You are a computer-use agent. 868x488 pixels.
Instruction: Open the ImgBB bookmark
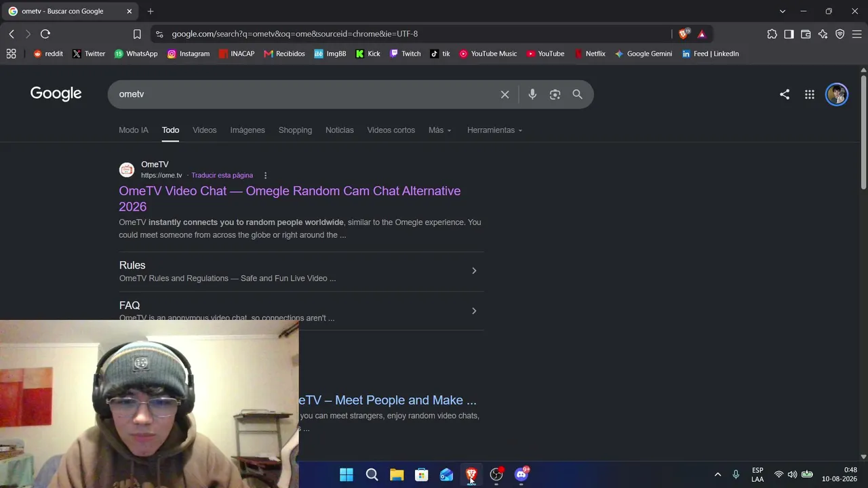(330, 54)
